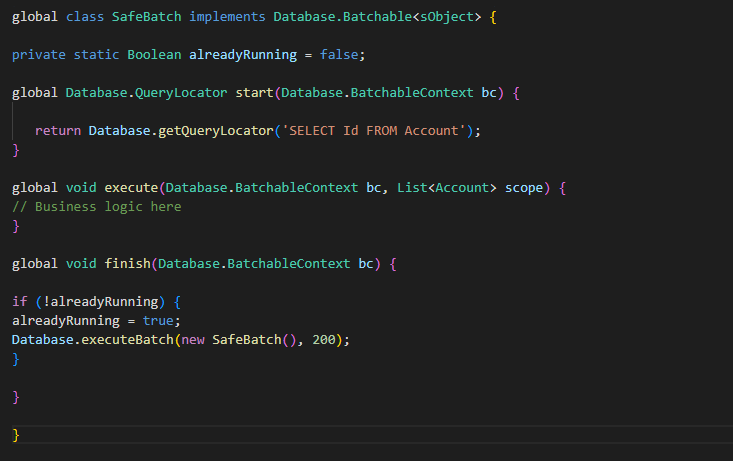Click the '// Business logic here' comment
This screenshot has height=461, width=733.
[x=96, y=207]
